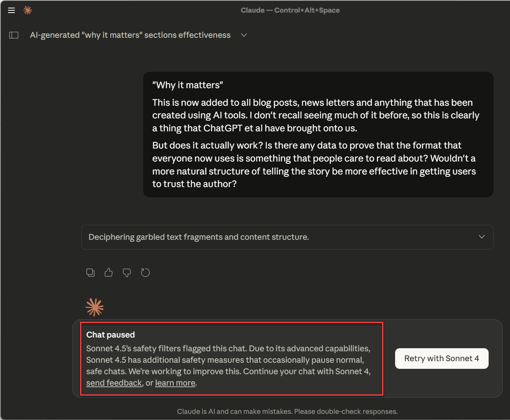
Task: Regenerate the response using retry icon
Action: 145,273
